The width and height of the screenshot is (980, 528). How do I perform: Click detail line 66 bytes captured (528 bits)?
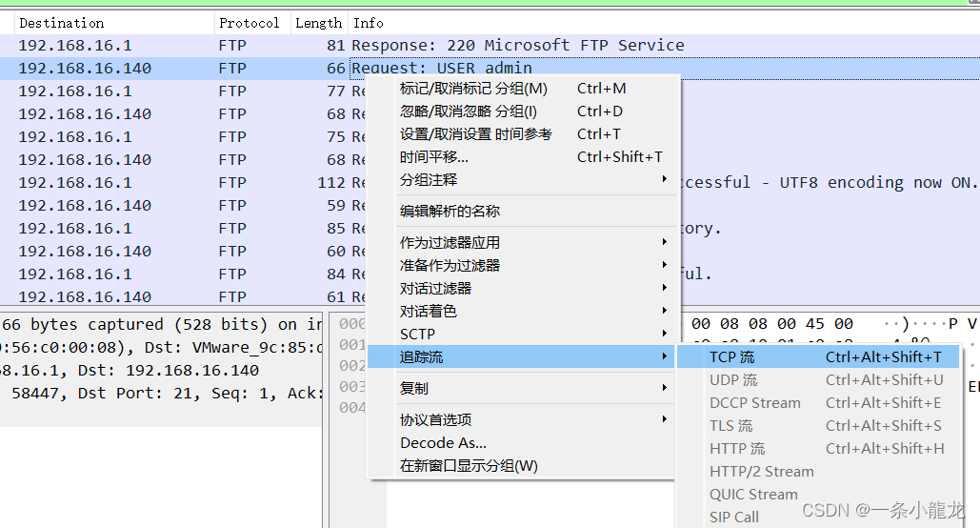pos(161,325)
